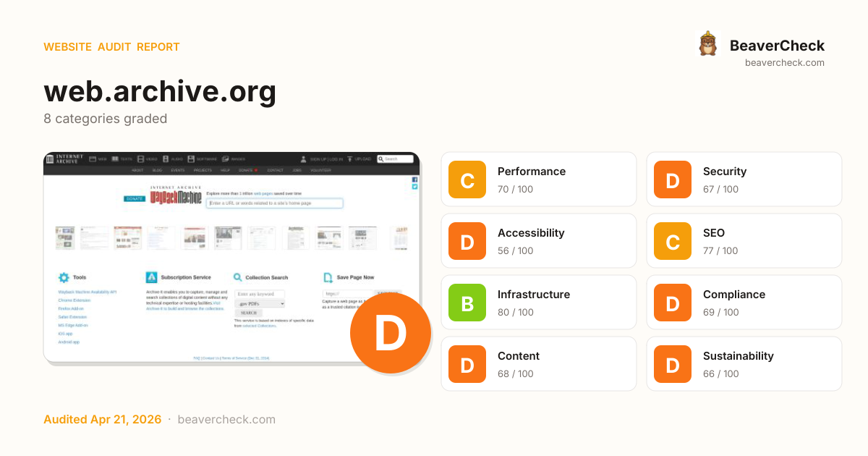Screen dimensions: 868x456
Task: Click the Software floppy disk icon
Action: coord(191,159)
